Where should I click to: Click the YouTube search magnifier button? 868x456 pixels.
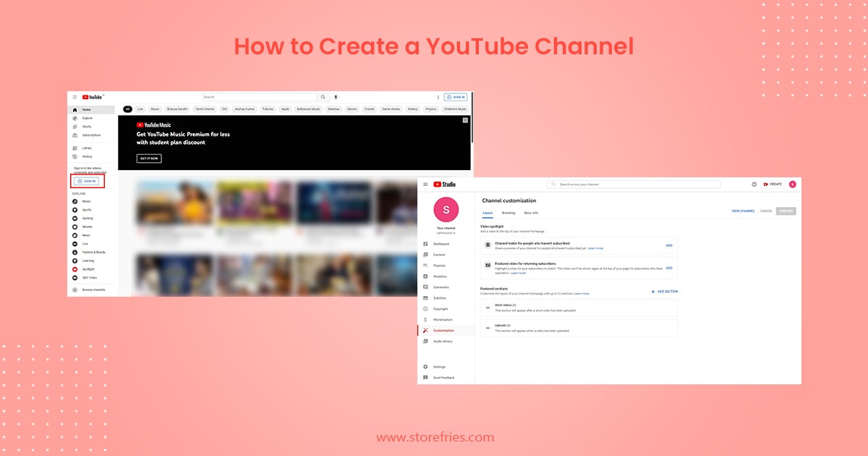coord(323,97)
